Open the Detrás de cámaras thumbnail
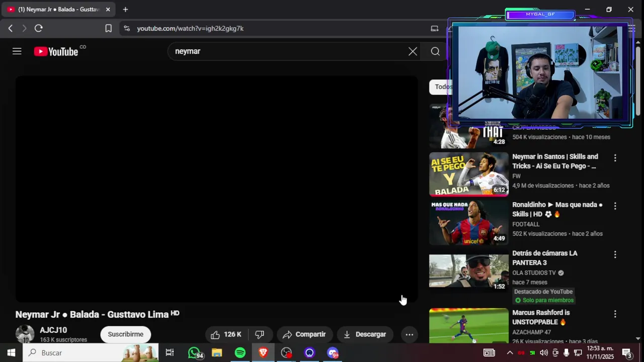Viewport: 644px width, 362px height. (469, 271)
